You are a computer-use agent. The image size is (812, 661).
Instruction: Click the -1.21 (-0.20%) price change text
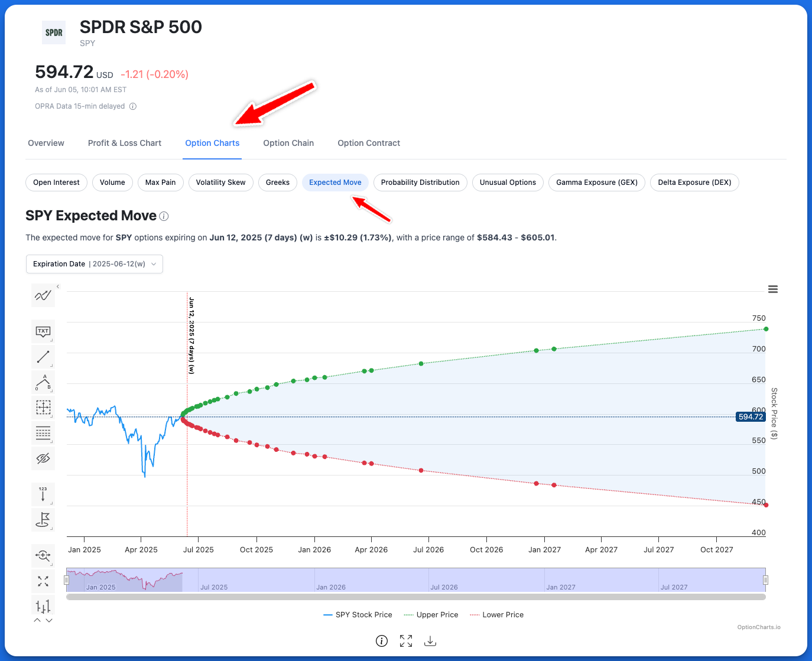click(x=155, y=74)
